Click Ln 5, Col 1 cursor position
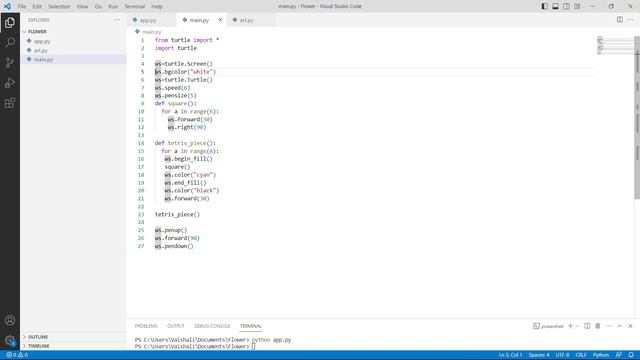This screenshot has height=360, width=640. 510,355
